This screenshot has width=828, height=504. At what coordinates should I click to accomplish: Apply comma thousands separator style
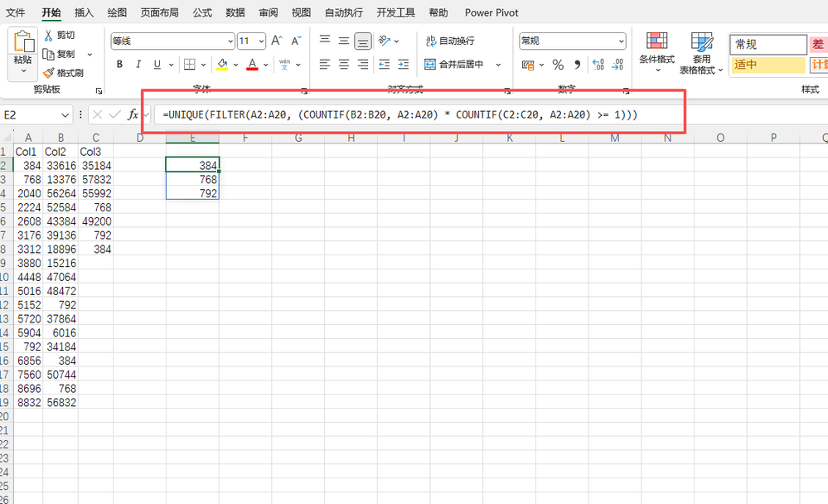coord(577,65)
